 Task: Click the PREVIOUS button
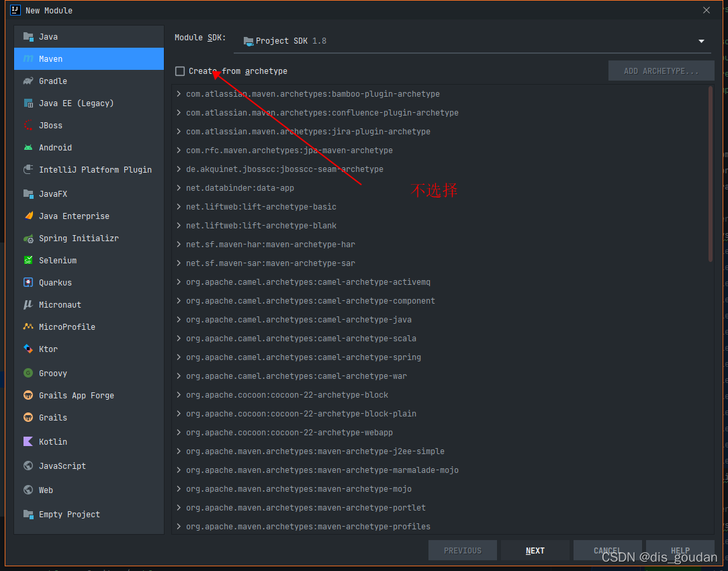point(463,551)
